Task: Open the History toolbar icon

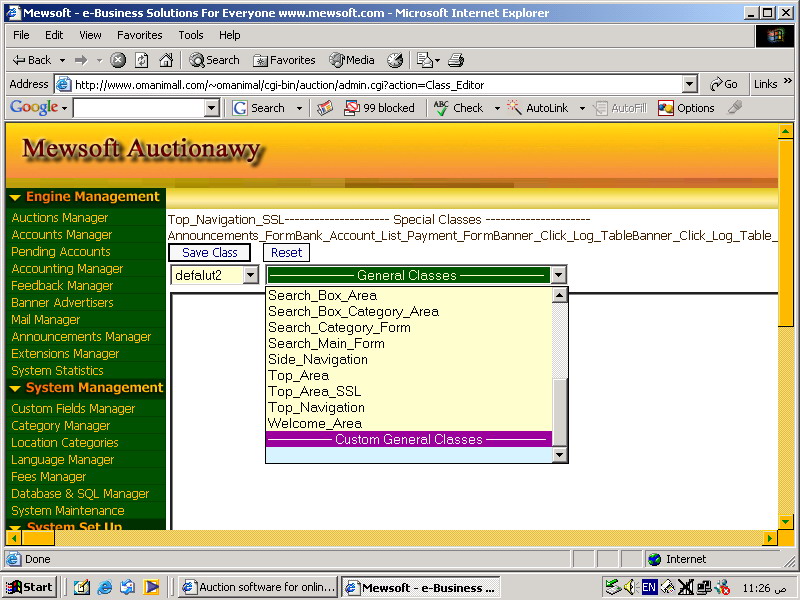Action: 395,60
